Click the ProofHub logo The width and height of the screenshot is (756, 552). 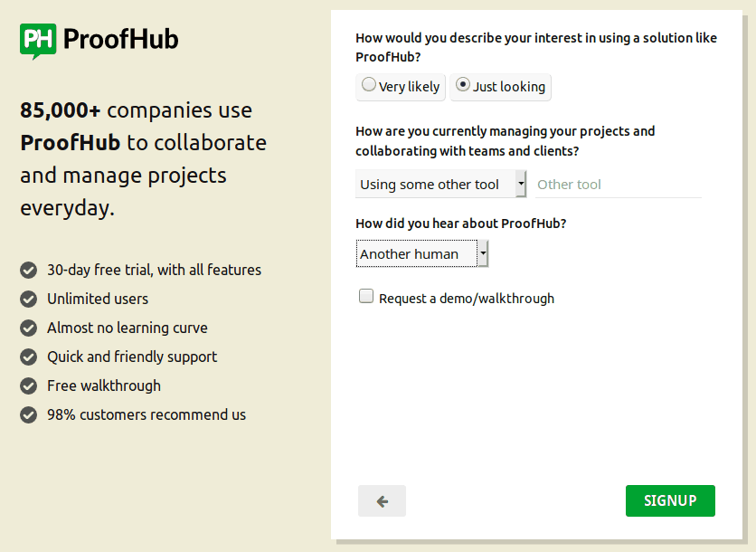tap(99, 41)
